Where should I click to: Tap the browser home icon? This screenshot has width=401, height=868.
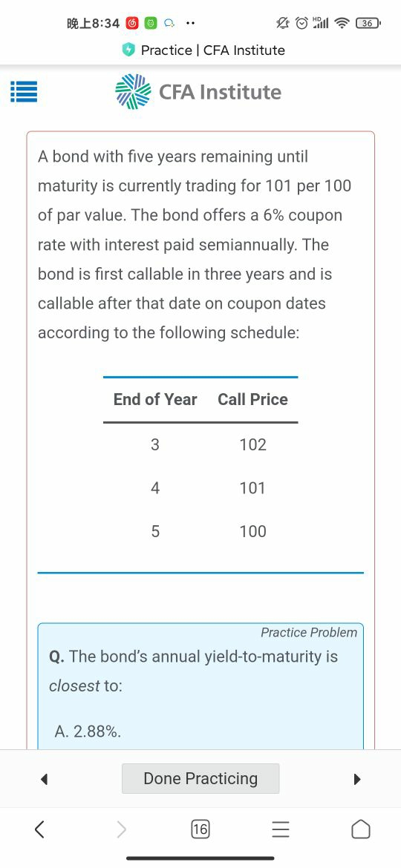(361, 829)
